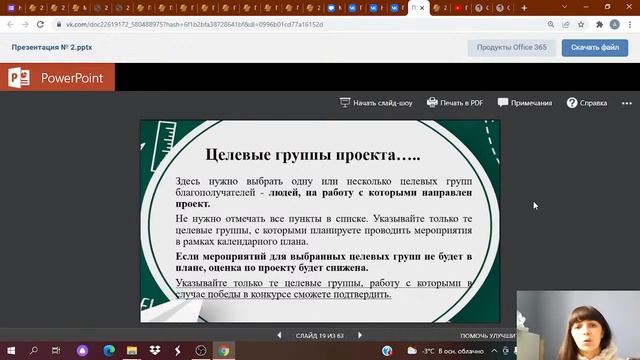Click the underlined sentence starting Указывайте только те
The width and height of the screenshot is (640, 360).
323,289
